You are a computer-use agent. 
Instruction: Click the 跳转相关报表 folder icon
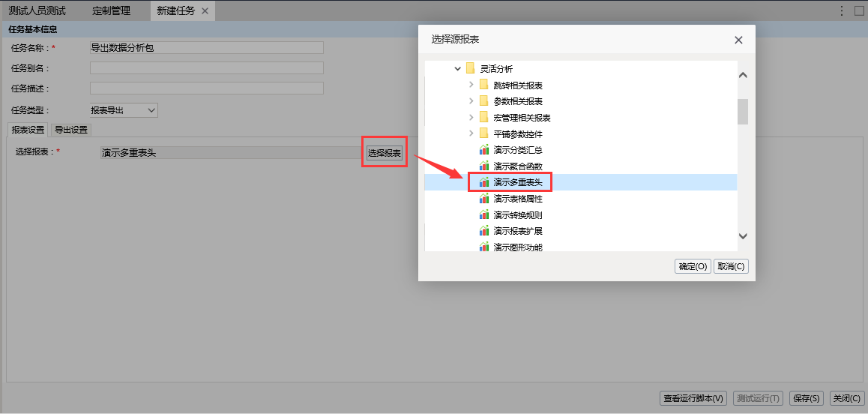[483, 85]
